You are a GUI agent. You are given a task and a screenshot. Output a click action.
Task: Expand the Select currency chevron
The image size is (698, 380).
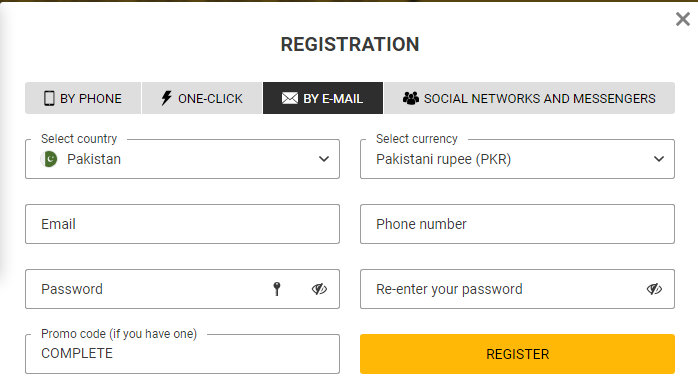tap(659, 159)
